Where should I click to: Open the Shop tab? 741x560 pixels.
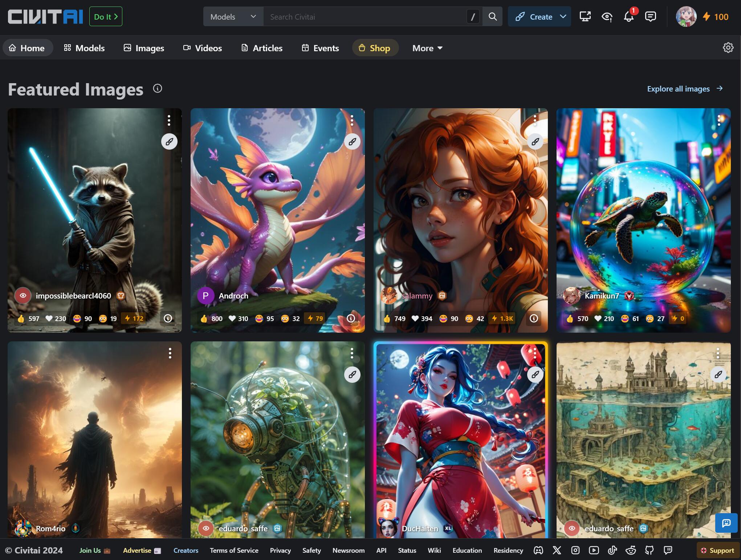point(375,48)
